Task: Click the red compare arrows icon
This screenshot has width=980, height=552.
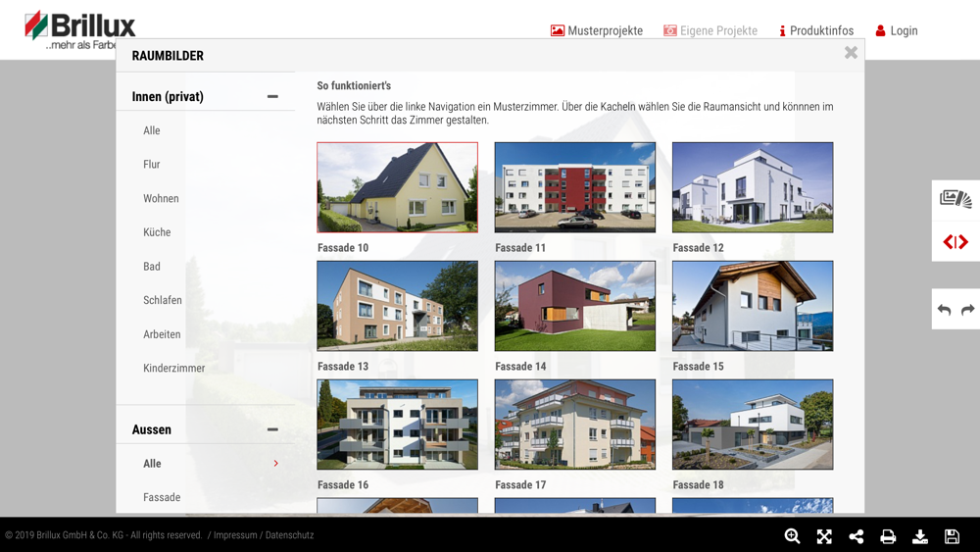Action: click(x=955, y=242)
